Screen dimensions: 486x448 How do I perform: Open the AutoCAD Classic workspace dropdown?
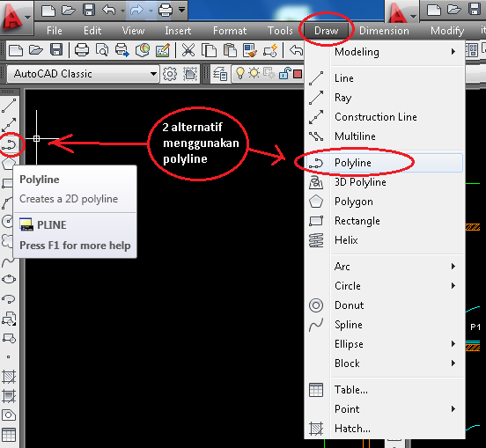(83, 74)
